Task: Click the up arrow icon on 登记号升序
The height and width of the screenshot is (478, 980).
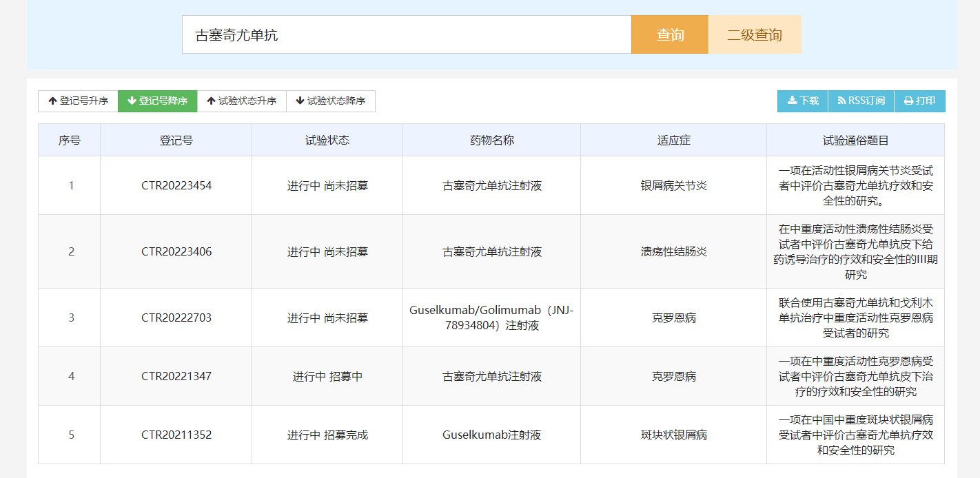Action: (x=52, y=101)
